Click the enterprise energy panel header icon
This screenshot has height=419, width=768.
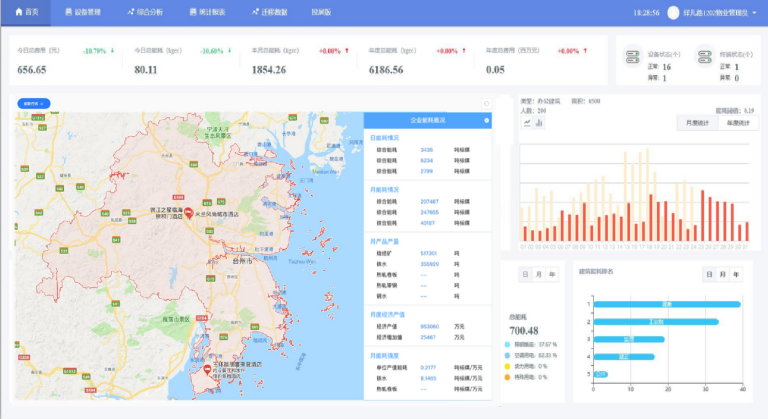coord(486,120)
